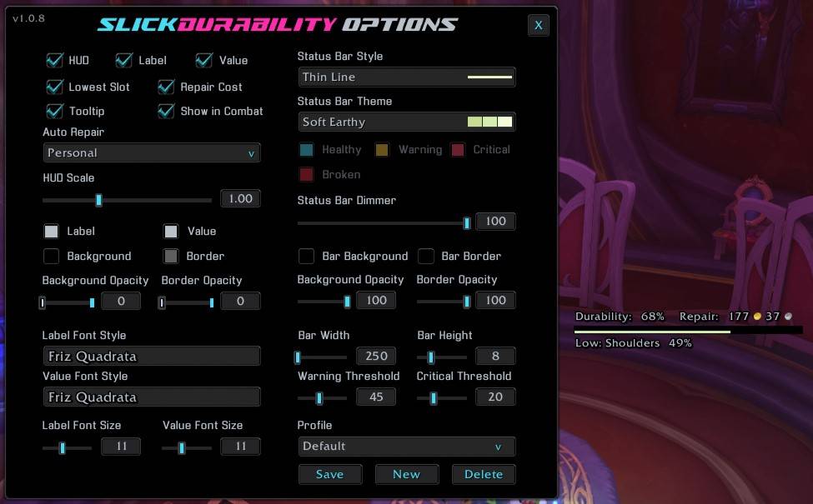Expand the Auto Repair Personal dropdown

[152, 152]
